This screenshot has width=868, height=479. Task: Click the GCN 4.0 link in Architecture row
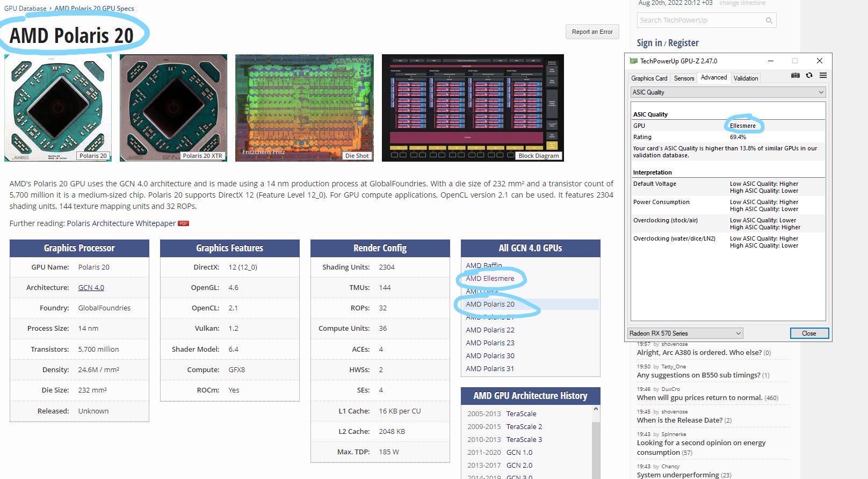point(91,288)
